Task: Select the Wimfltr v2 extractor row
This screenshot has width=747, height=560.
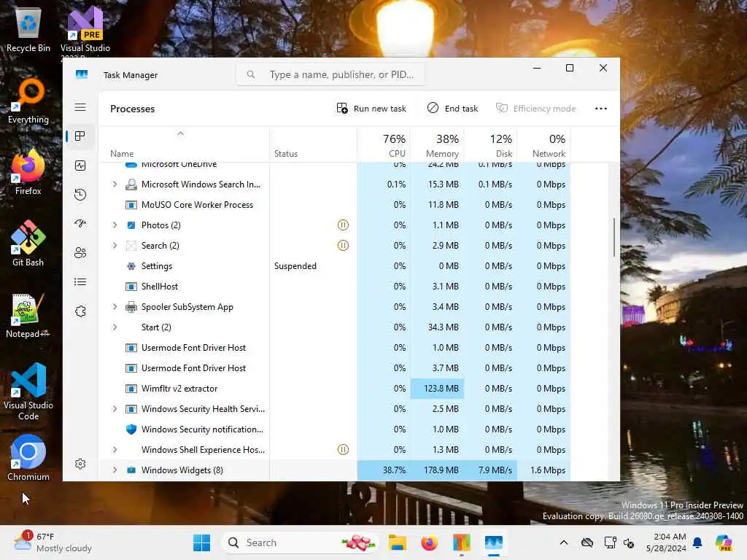Action: point(334,388)
